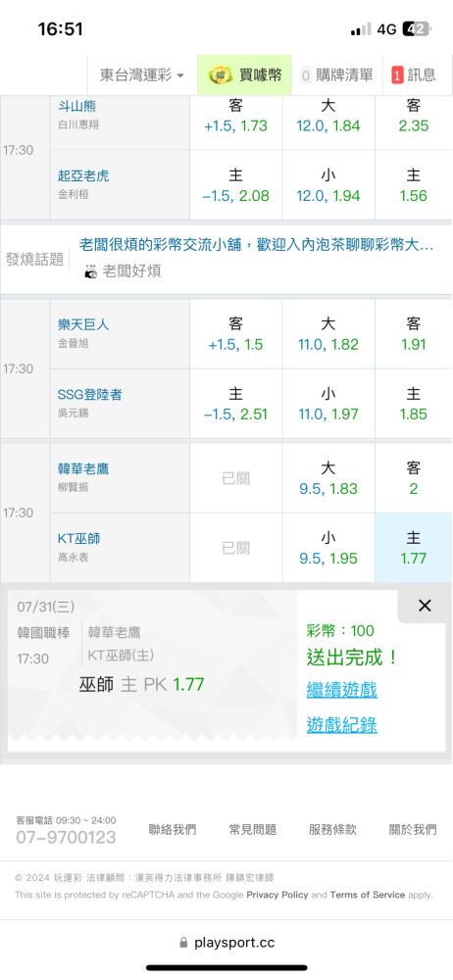Viewport: 453px width, 980px height.
Task: Call customer service number 07-9700123
Action: point(66,838)
